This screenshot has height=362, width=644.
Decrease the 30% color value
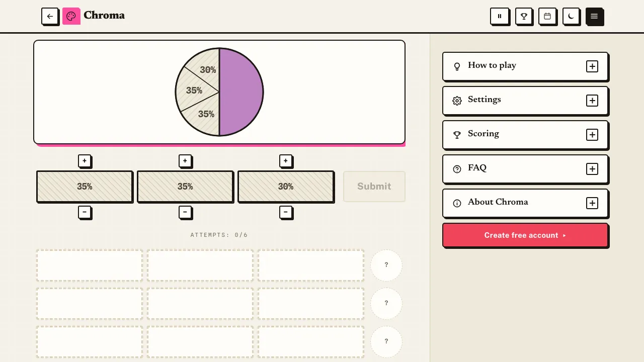(x=286, y=212)
